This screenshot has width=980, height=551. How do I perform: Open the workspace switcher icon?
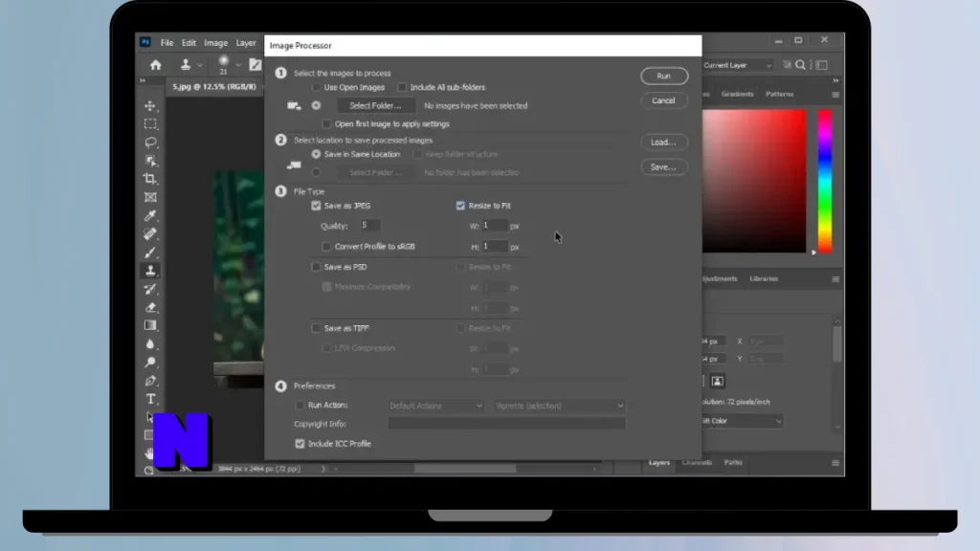tap(822, 65)
